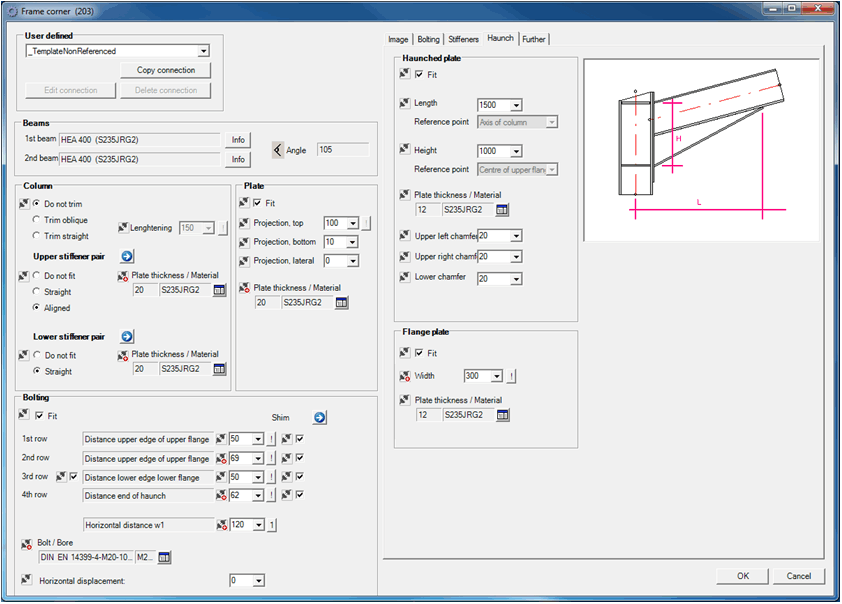Click the Copy connection button
The image size is (842, 604).
(166, 70)
